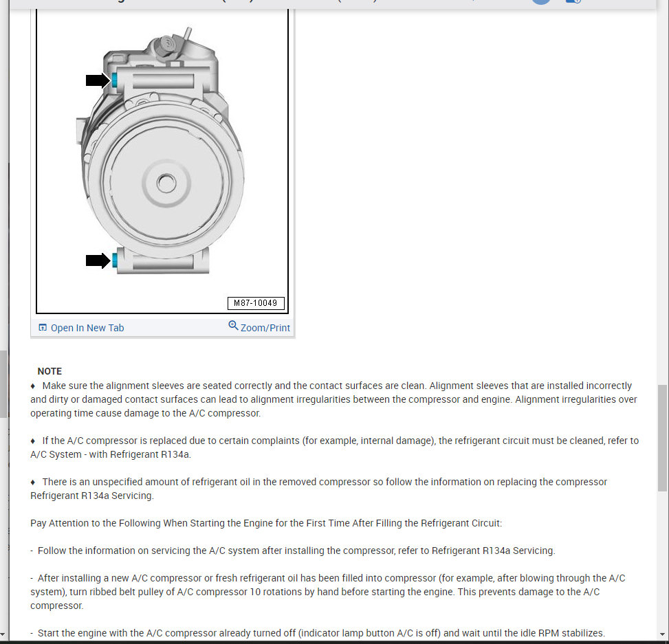Click the NOTE heading
The image size is (669, 644).
pos(50,371)
